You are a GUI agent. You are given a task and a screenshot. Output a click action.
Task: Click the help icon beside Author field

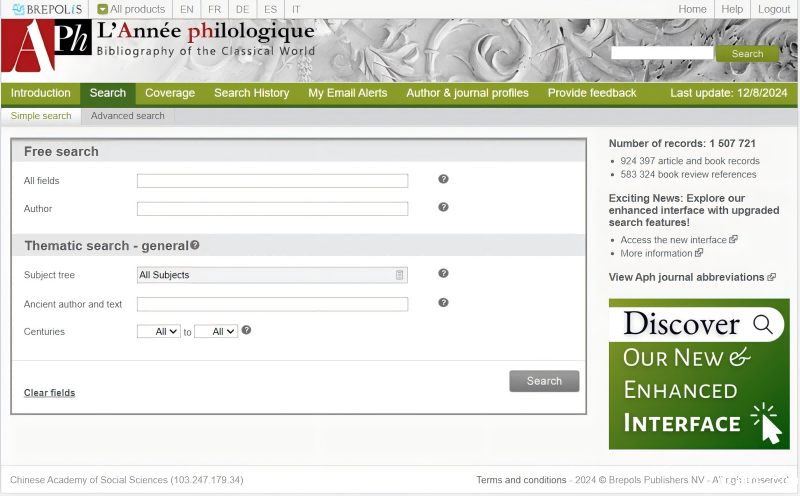(443, 208)
